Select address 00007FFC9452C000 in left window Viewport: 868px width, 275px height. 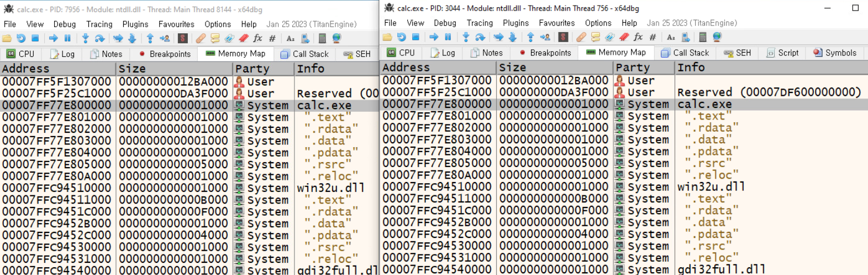coord(57,235)
